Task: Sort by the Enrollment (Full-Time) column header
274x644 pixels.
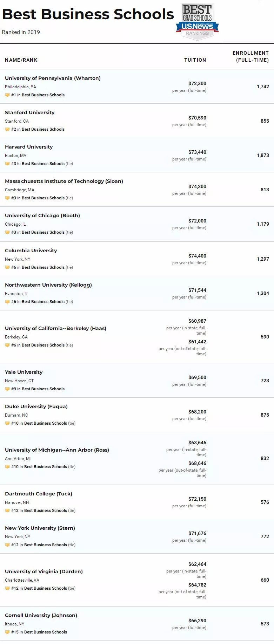Action: [250, 56]
